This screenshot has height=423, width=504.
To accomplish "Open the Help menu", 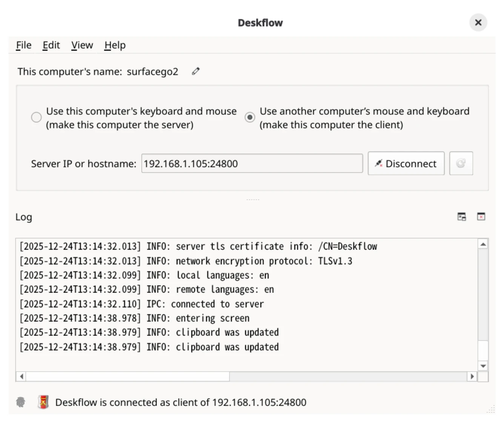I will (x=115, y=45).
